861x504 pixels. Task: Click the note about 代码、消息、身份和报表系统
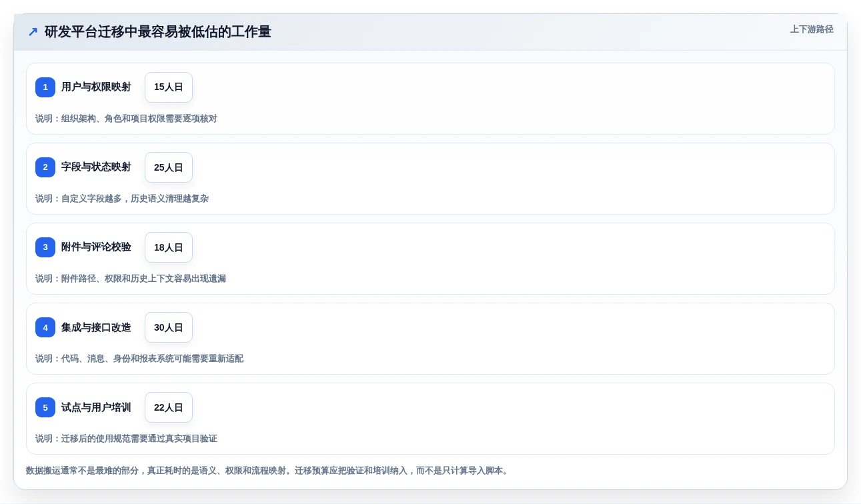point(139,359)
